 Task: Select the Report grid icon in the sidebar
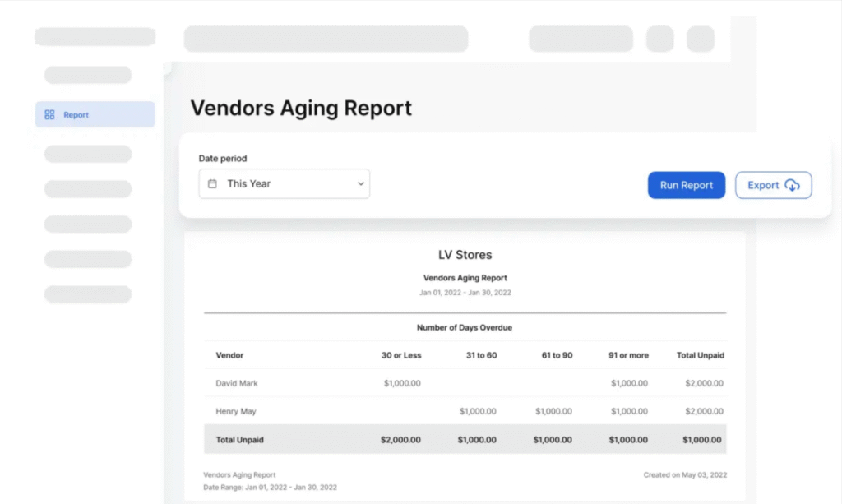(49, 114)
